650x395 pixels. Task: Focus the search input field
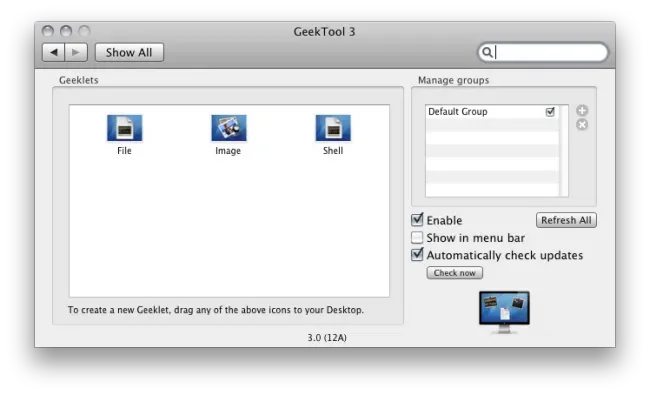click(x=543, y=53)
